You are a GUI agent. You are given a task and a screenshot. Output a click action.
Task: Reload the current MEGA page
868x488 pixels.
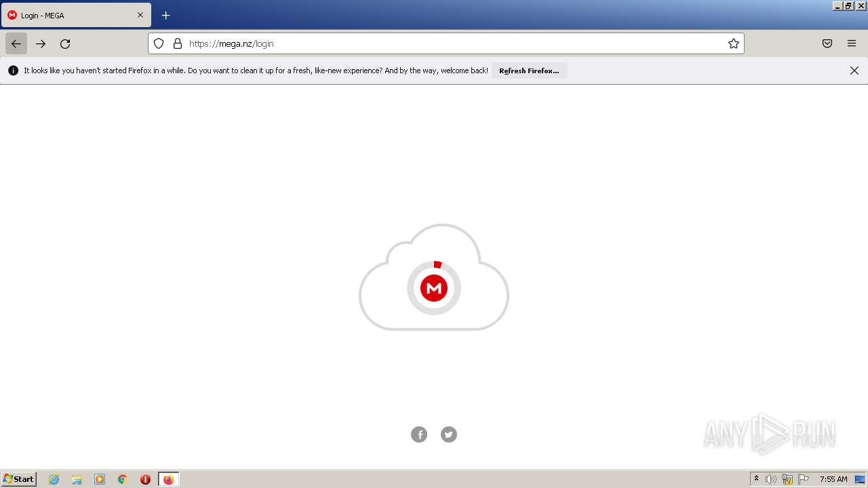(65, 43)
